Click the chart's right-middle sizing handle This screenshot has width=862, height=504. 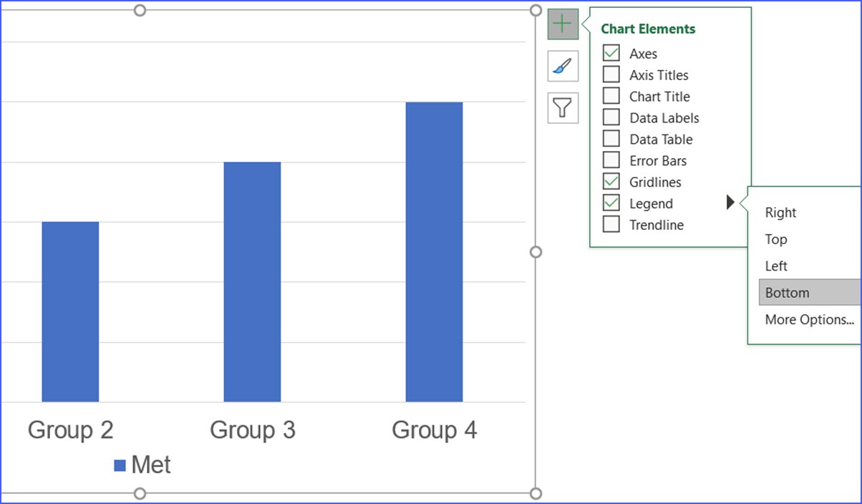coord(536,252)
